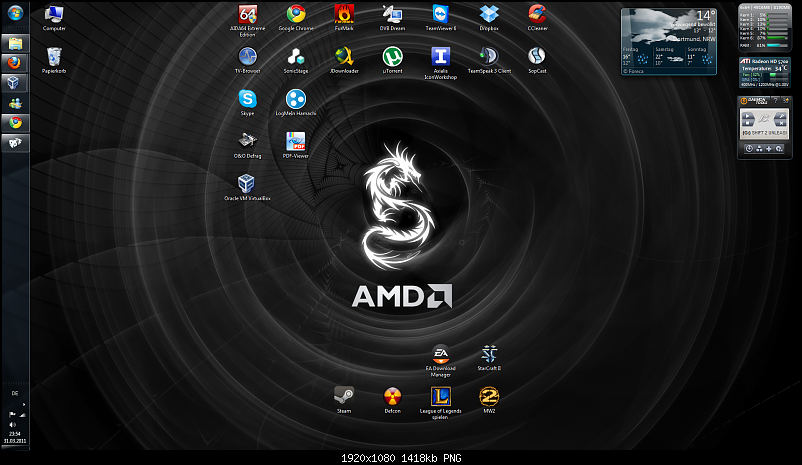Click the star icon in DAEMON Tools gadget

tap(786, 101)
